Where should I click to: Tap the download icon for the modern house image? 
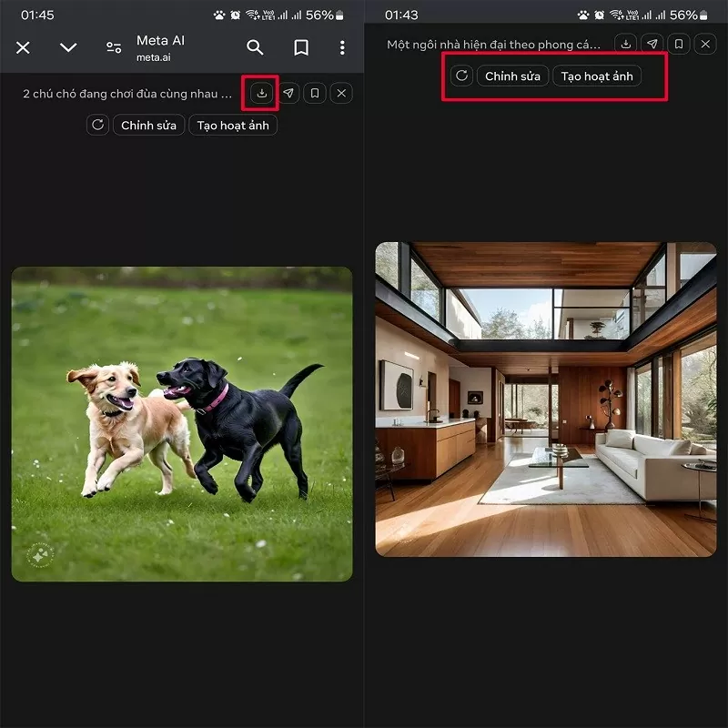pyautogui.click(x=626, y=43)
